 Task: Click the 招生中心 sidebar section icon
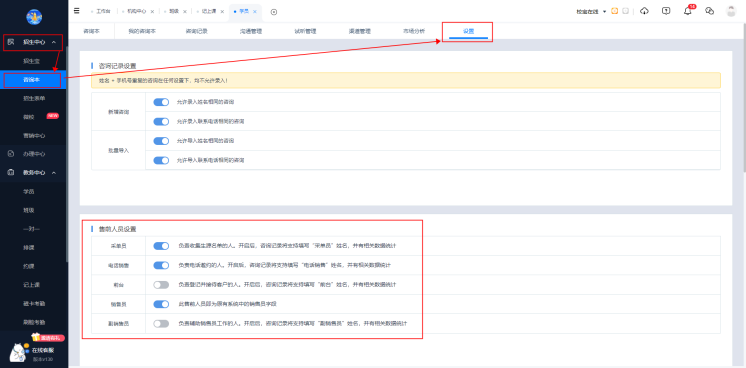pos(11,42)
